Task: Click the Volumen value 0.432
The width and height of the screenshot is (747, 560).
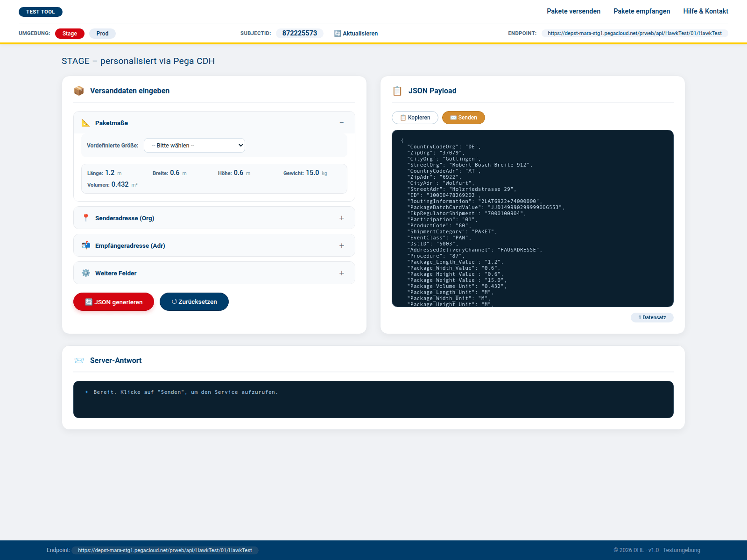Action: (x=120, y=184)
